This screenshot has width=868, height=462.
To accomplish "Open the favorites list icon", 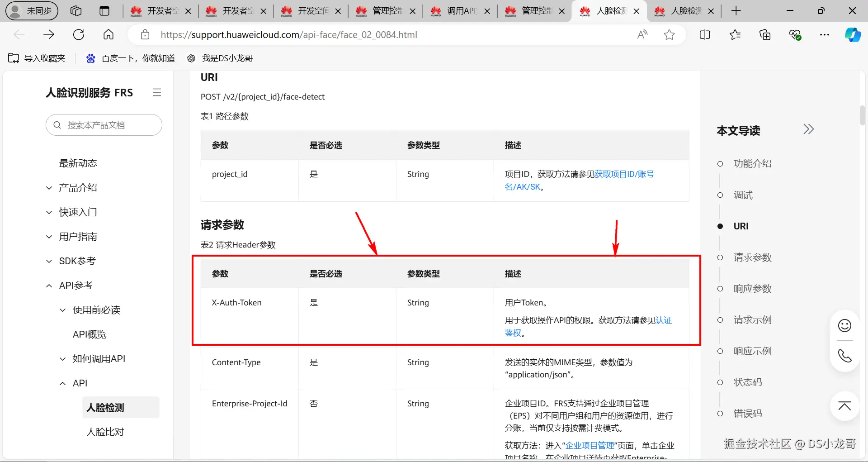I will (735, 34).
